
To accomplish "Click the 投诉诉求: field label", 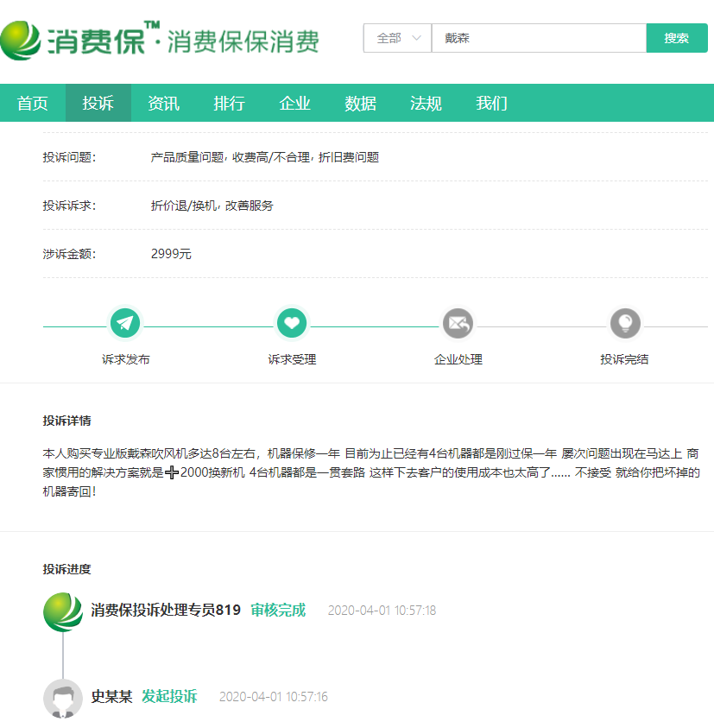I will click(69, 206).
